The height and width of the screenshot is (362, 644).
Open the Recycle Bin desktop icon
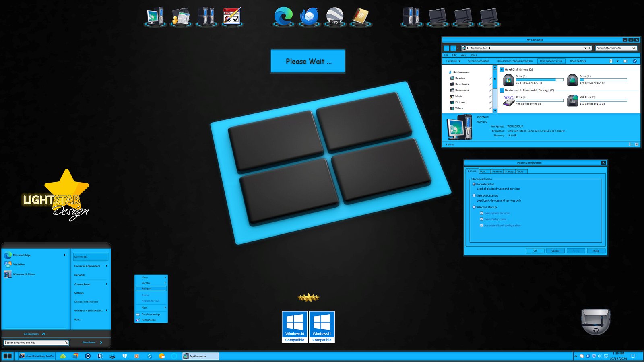(596, 321)
